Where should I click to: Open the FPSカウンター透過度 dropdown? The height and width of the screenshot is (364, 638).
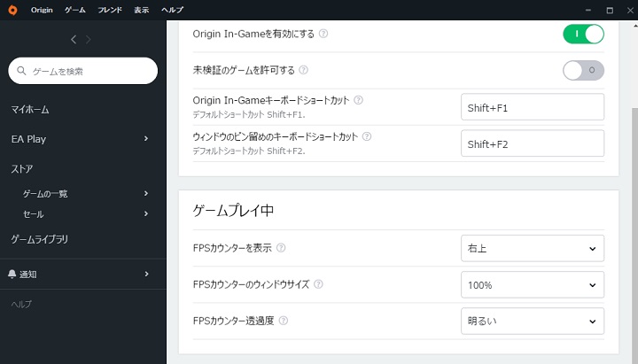coord(533,321)
